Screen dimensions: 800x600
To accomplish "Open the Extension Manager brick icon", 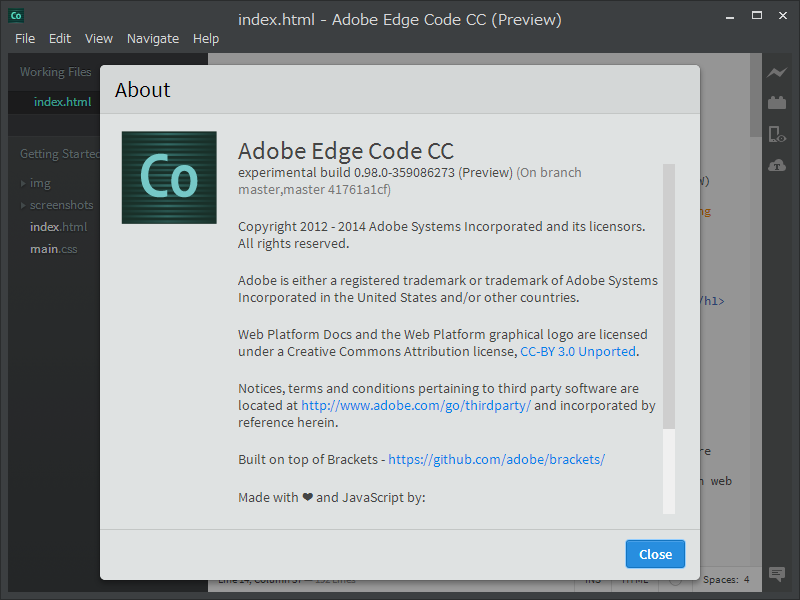I will tap(777, 102).
